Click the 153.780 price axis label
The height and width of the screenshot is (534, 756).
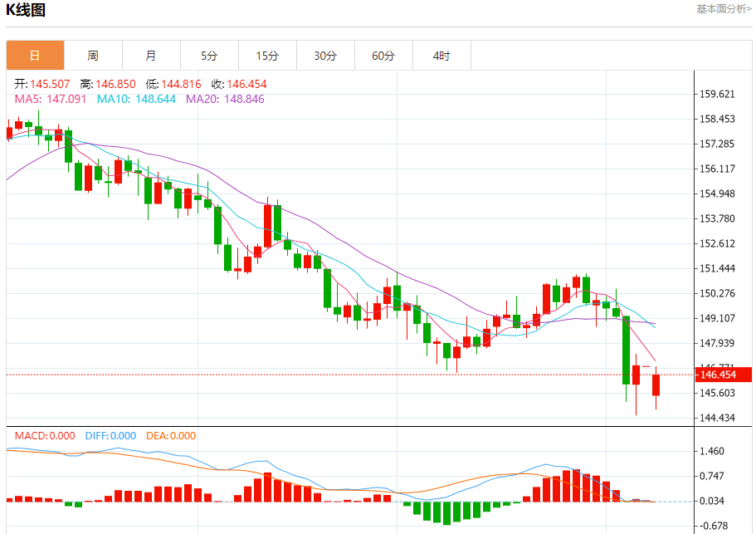pos(718,219)
